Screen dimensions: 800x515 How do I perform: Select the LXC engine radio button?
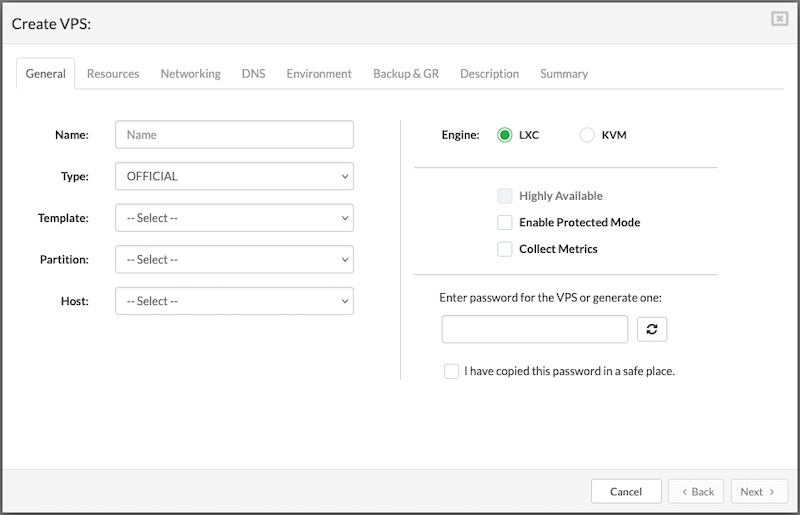click(505, 135)
